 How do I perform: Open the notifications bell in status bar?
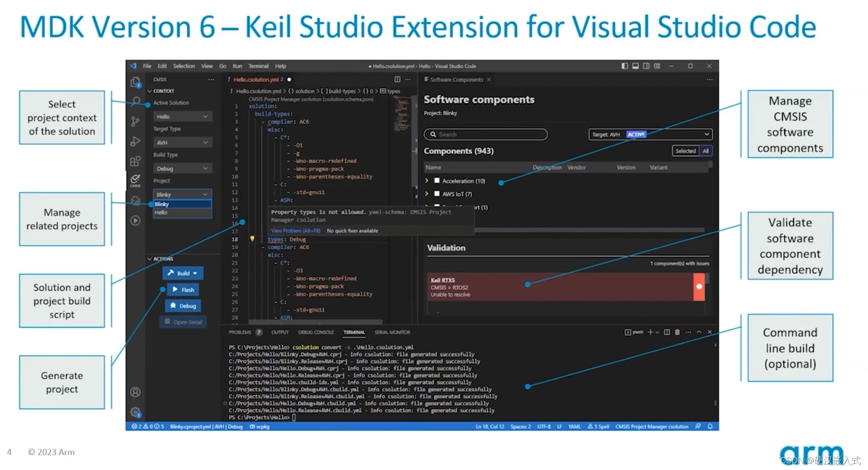tap(710, 426)
